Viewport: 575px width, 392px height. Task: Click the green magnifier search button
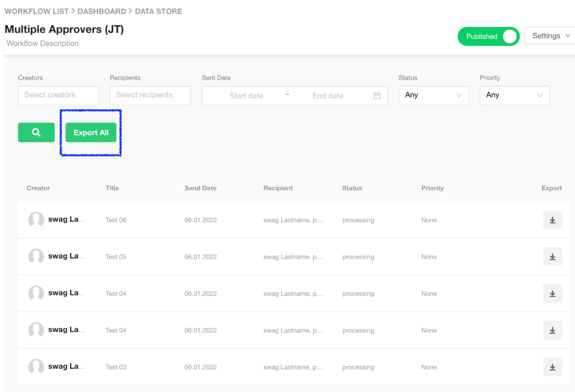36,132
